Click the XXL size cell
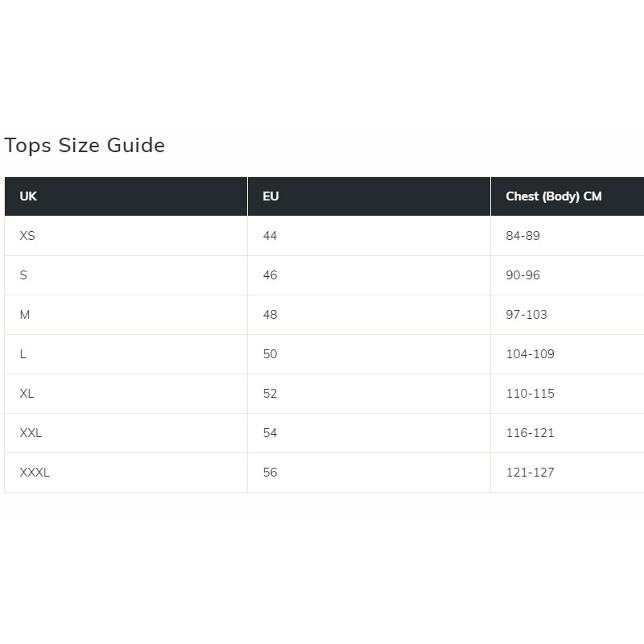Image resolution: width=644 pixels, height=644 pixels. (x=126, y=433)
